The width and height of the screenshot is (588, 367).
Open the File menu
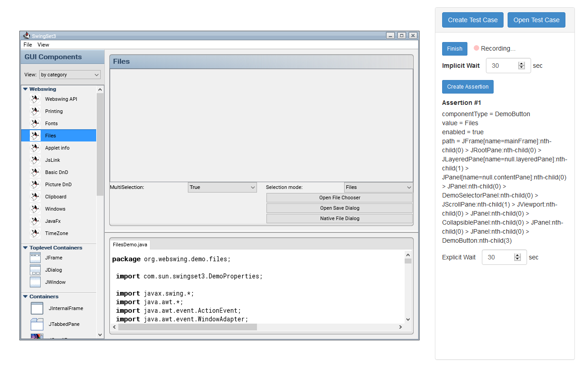point(28,45)
